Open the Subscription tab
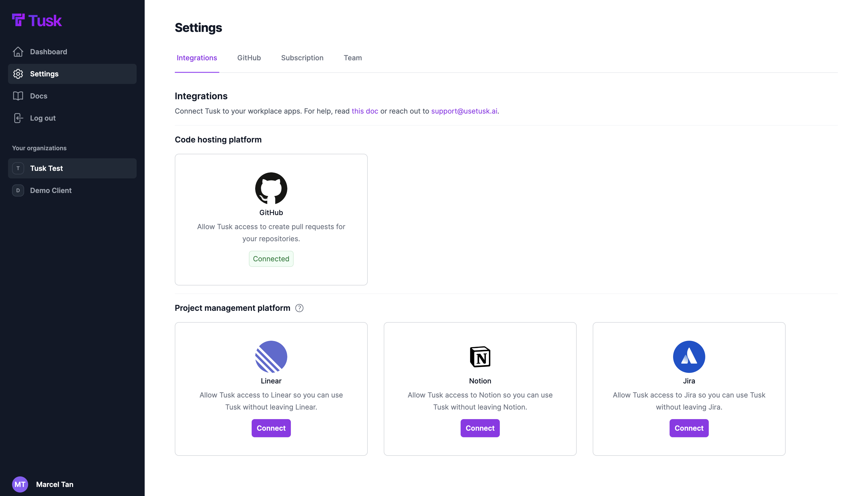Viewport: 868px width, 496px height. click(302, 58)
